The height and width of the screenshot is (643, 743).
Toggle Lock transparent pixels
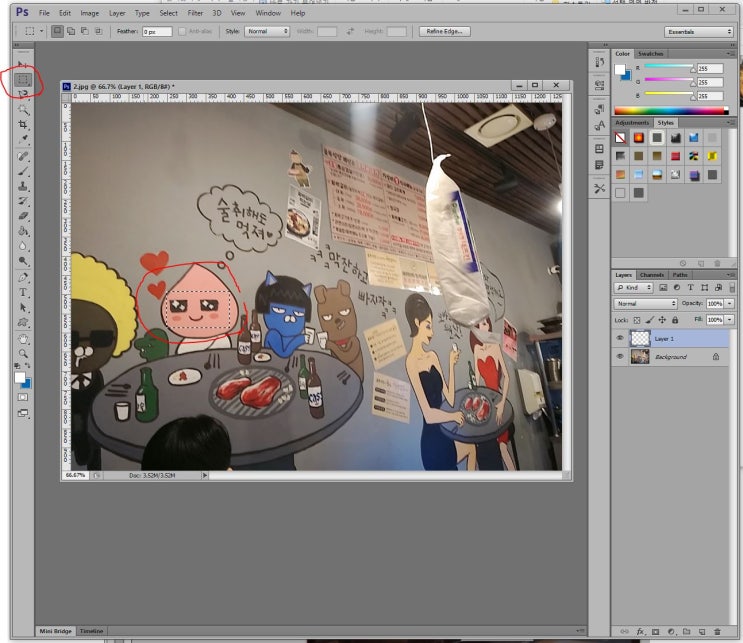coord(637,320)
